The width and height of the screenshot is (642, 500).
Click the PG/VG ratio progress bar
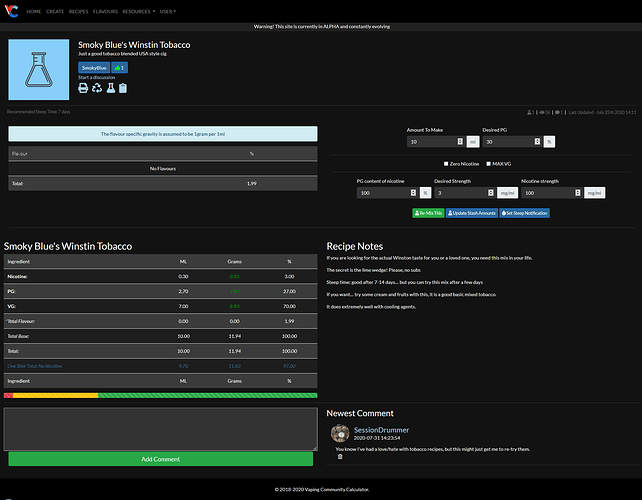point(160,396)
